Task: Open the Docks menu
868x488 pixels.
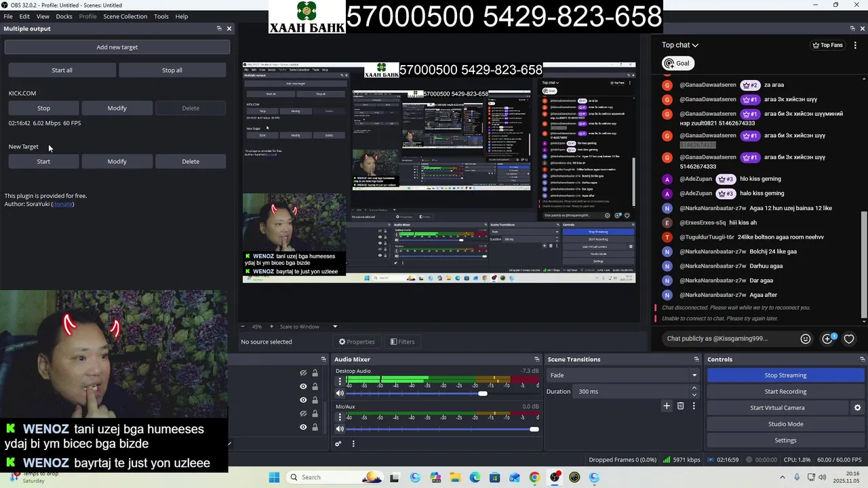Action: [x=64, y=16]
